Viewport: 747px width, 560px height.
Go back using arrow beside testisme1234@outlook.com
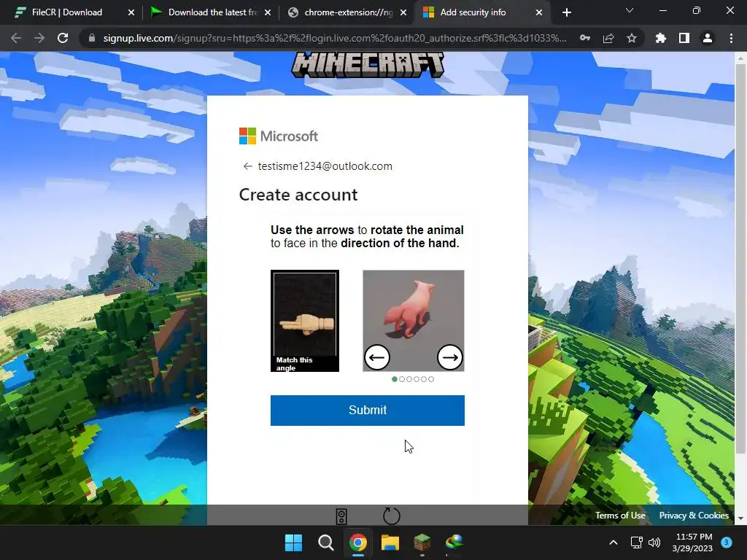[x=247, y=166]
